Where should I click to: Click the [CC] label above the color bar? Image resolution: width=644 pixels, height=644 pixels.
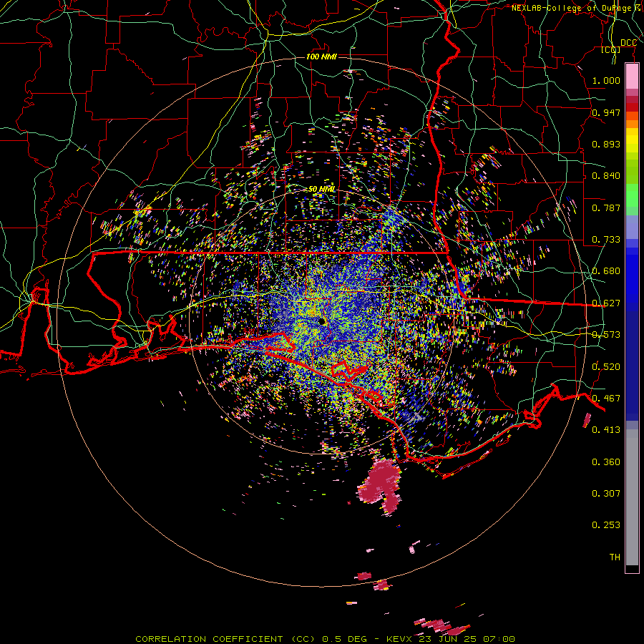click(610, 49)
